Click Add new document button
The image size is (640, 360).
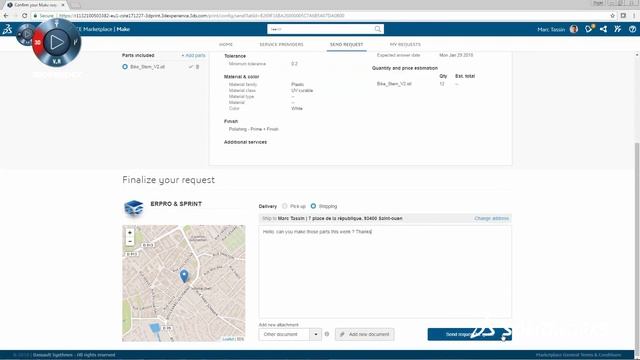364,334
